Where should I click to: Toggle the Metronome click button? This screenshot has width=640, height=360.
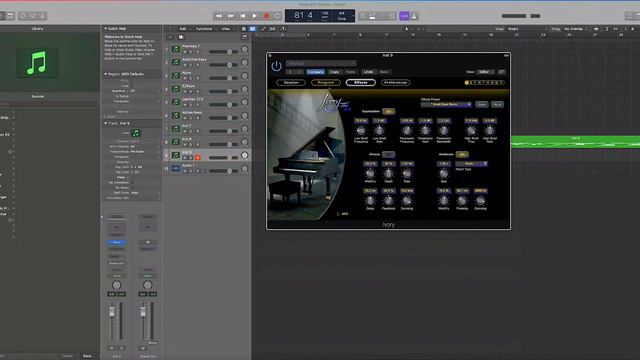coord(414,16)
